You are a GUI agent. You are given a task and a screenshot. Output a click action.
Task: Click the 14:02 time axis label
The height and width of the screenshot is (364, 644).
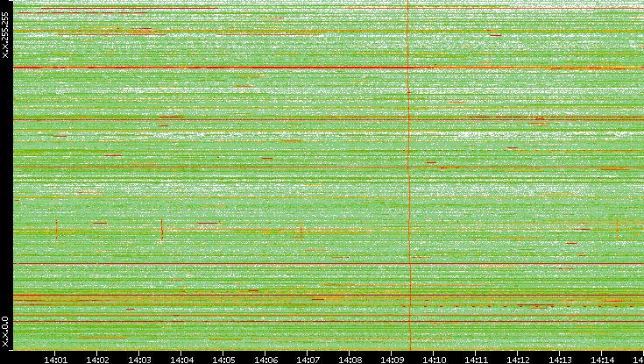(97, 360)
